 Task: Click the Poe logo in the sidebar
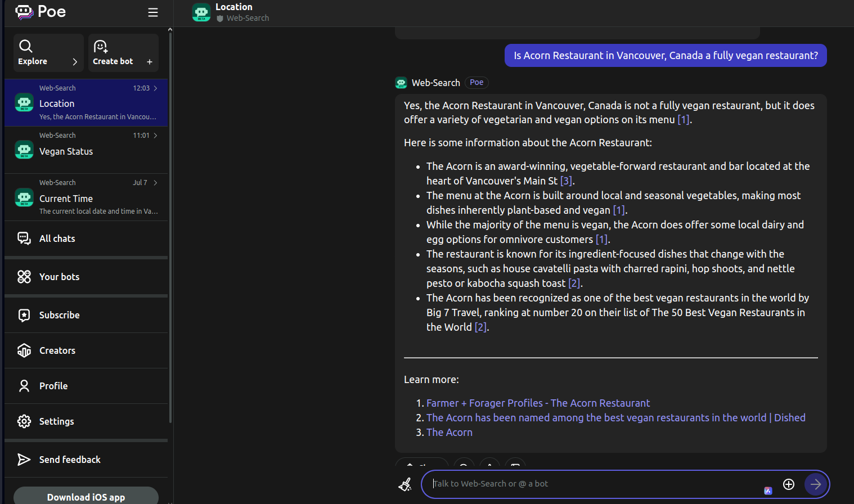pos(41,12)
